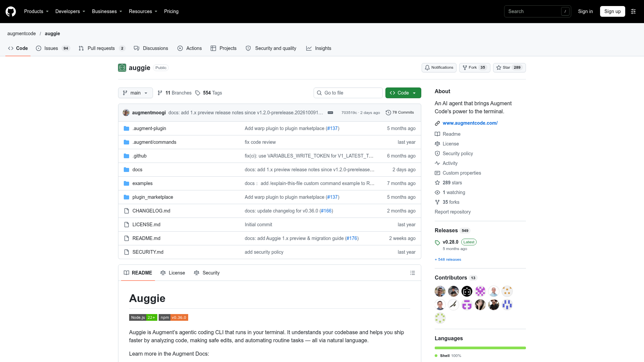Fork the repository button
The height and width of the screenshot is (362, 644).
[475, 68]
